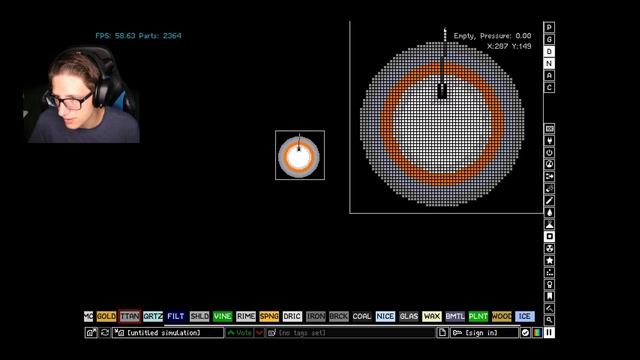Toggle the G gravity grid quick option

click(x=549, y=39)
